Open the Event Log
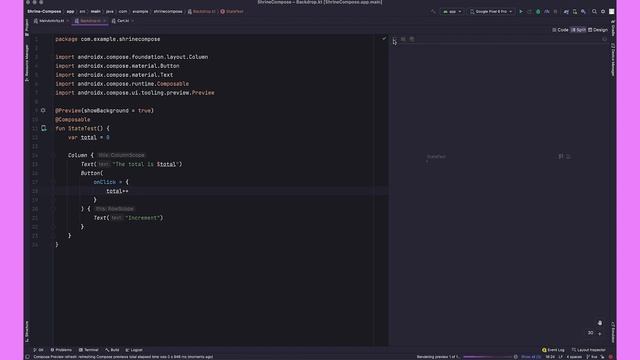Image resolution: width=640 pixels, height=360 pixels. click(553, 350)
